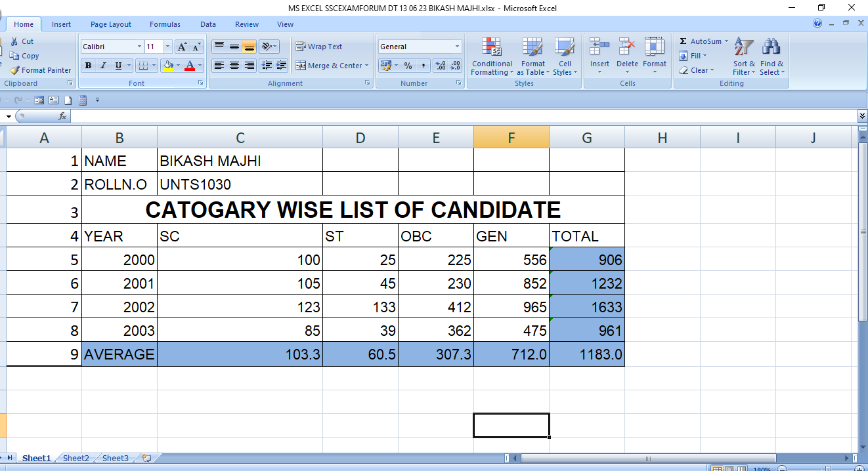Viewport: 868px width, 471px height.
Task: Click the Find & Select binoculars icon
Action: pos(771,47)
